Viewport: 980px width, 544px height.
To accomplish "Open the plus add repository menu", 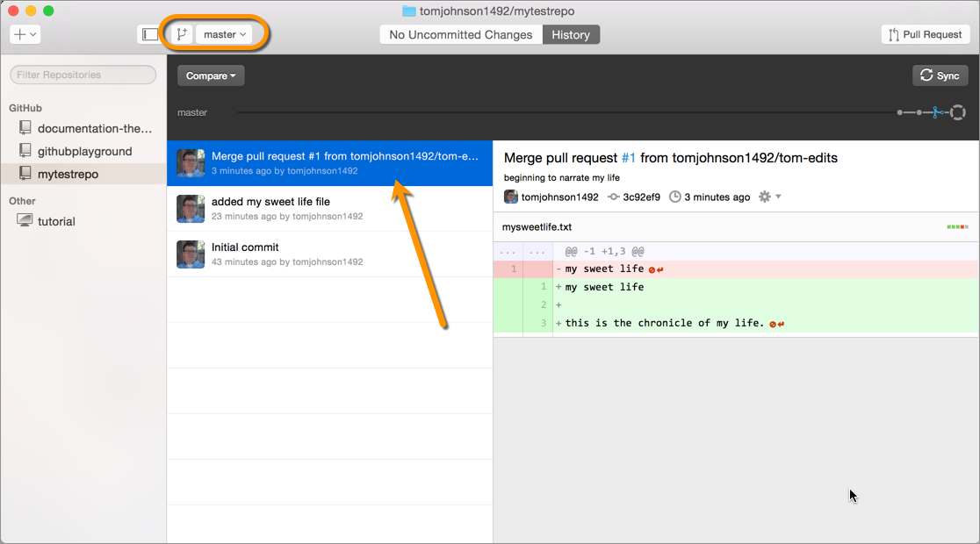I will pos(25,34).
